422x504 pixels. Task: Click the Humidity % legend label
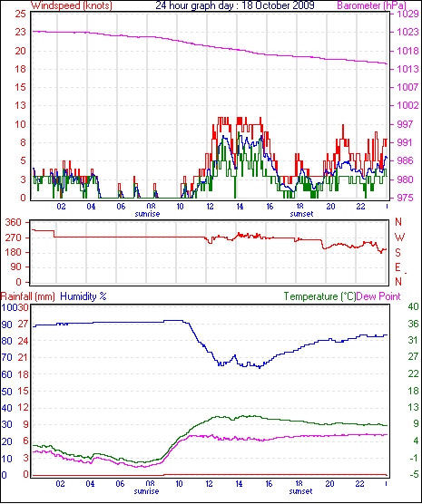pyautogui.click(x=83, y=296)
